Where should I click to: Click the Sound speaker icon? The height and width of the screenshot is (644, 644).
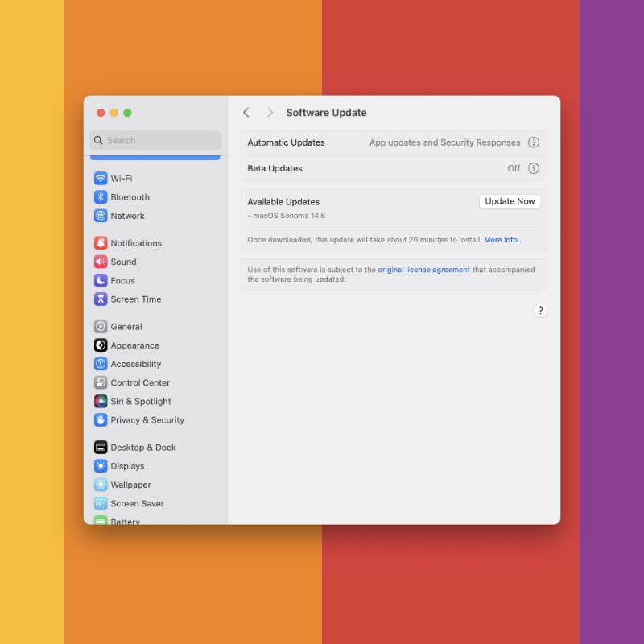(x=101, y=262)
